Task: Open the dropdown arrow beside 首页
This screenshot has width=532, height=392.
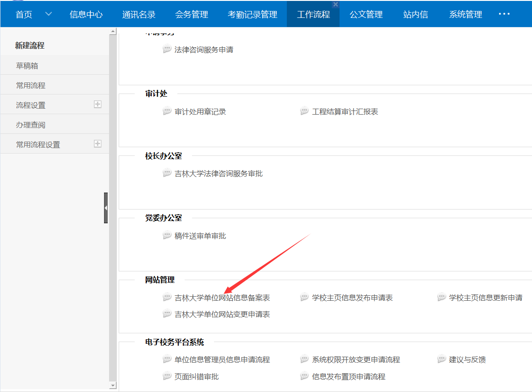Action: (49, 14)
